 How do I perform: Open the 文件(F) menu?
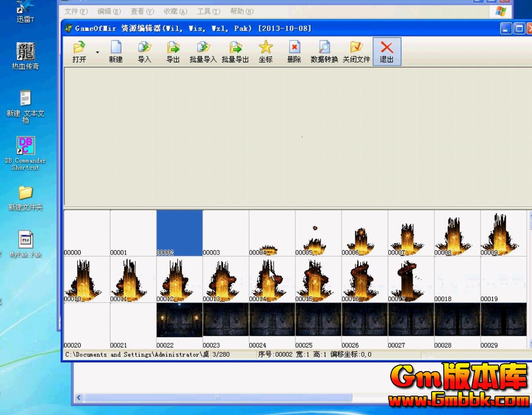point(75,11)
